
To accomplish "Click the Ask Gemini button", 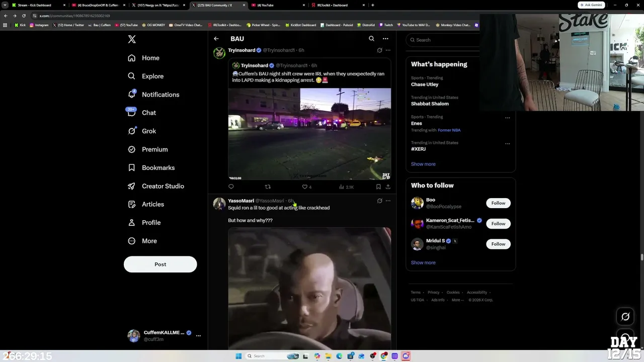I will pos(591,5).
